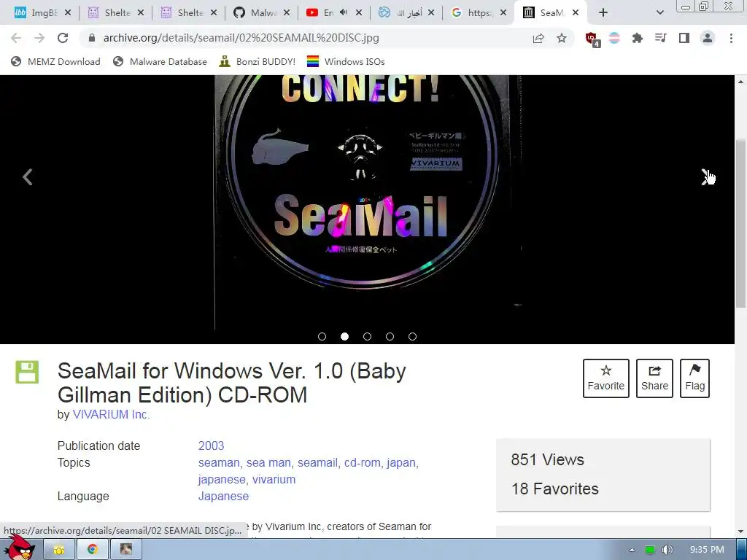Close the YouTube tab
Image resolution: width=747 pixels, height=560 pixels.
359,13
